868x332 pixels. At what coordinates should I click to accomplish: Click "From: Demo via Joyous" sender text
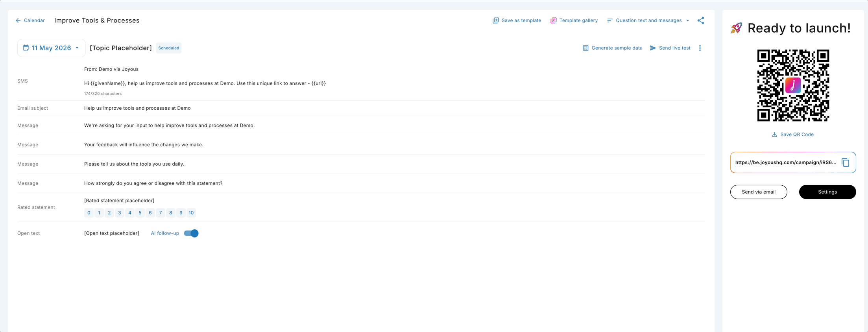click(111, 69)
